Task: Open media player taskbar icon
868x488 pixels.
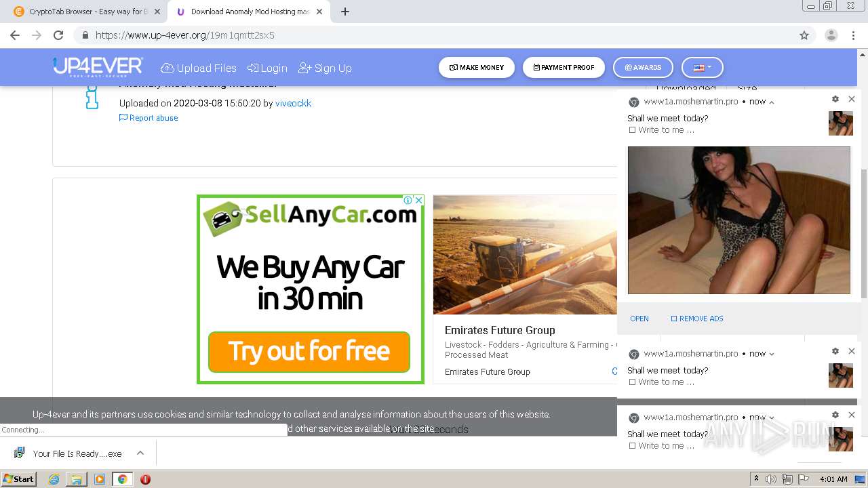Action: coord(100,479)
